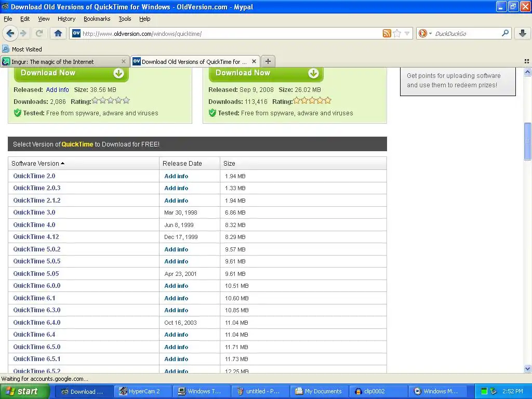Open the QuickTime 2.0.3 link
The width and height of the screenshot is (532, 399).
pyautogui.click(x=37, y=188)
